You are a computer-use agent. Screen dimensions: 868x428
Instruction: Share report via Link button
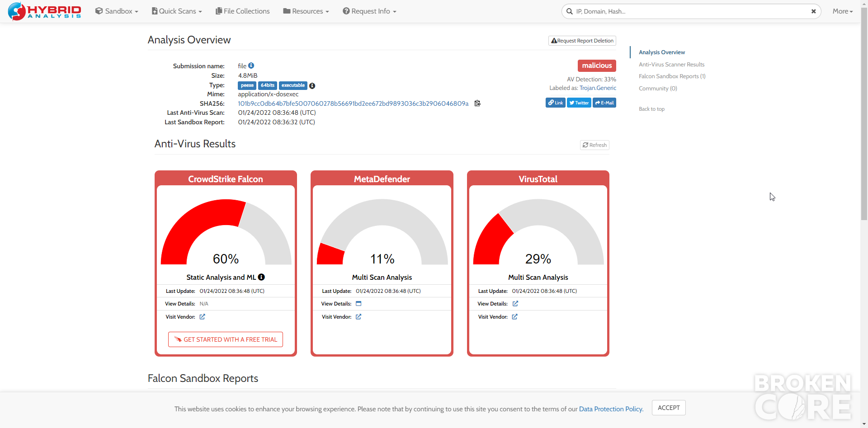pos(556,103)
